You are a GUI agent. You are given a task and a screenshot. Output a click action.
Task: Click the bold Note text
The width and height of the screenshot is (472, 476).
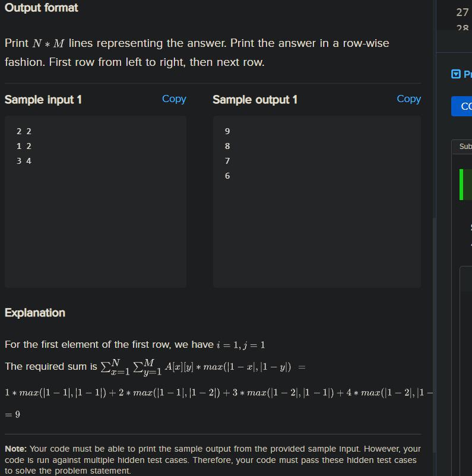16,449
